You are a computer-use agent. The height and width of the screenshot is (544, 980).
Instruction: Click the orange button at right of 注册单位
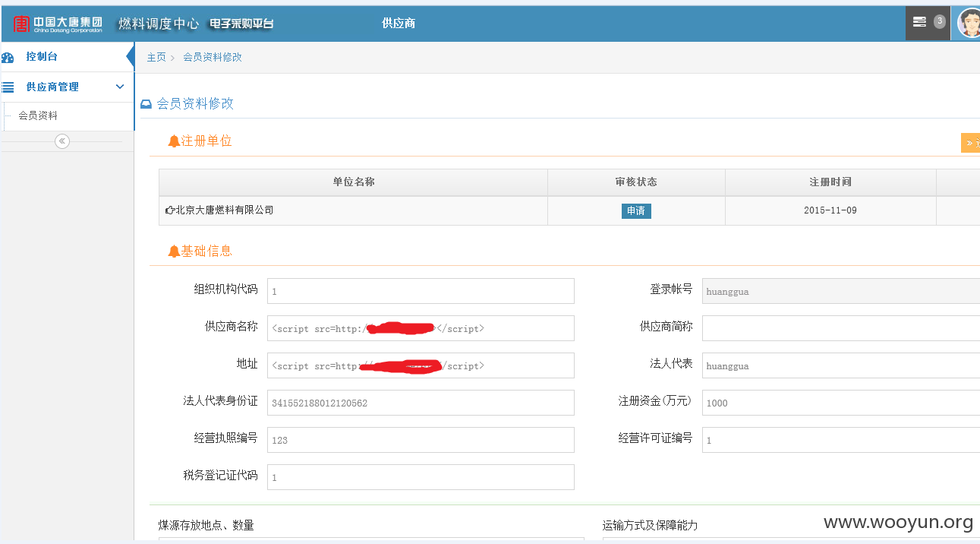971,143
